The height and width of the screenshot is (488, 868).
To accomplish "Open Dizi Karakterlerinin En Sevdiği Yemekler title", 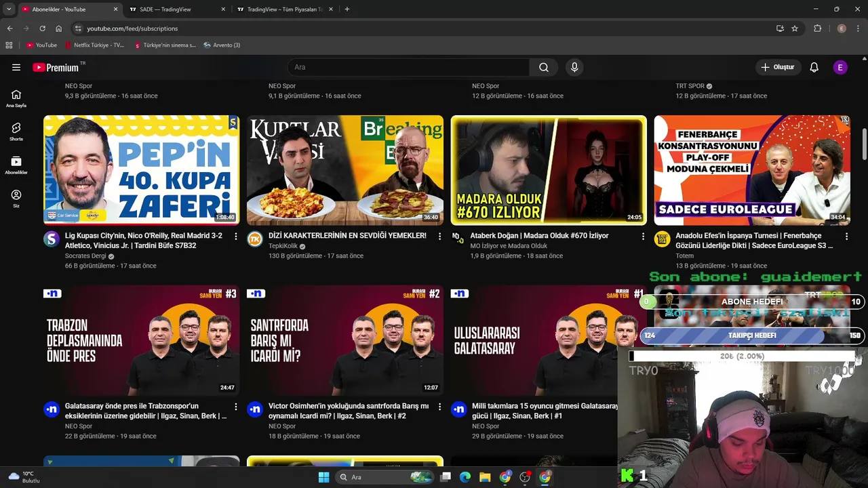I will tap(347, 236).
